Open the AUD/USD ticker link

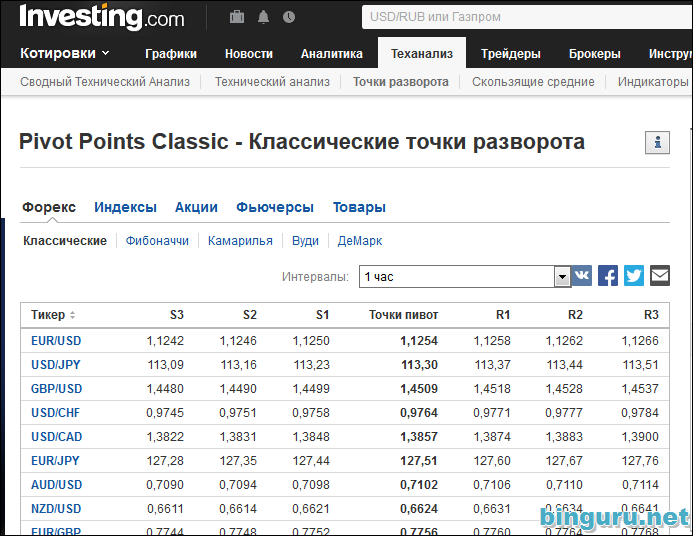tap(57, 485)
